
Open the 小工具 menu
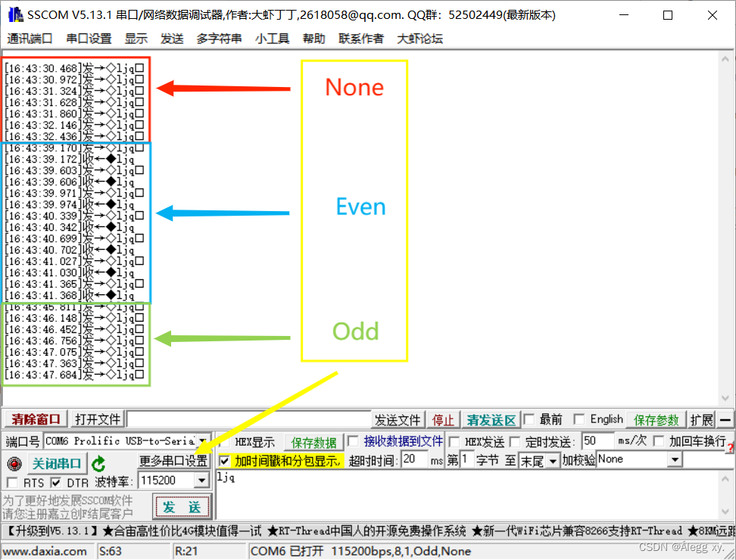click(x=273, y=39)
